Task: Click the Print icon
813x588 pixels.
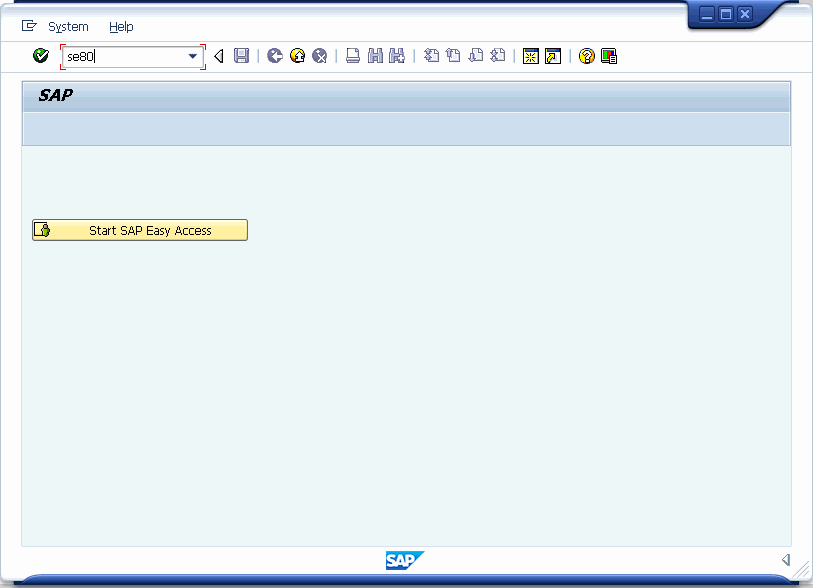Action: (353, 55)
